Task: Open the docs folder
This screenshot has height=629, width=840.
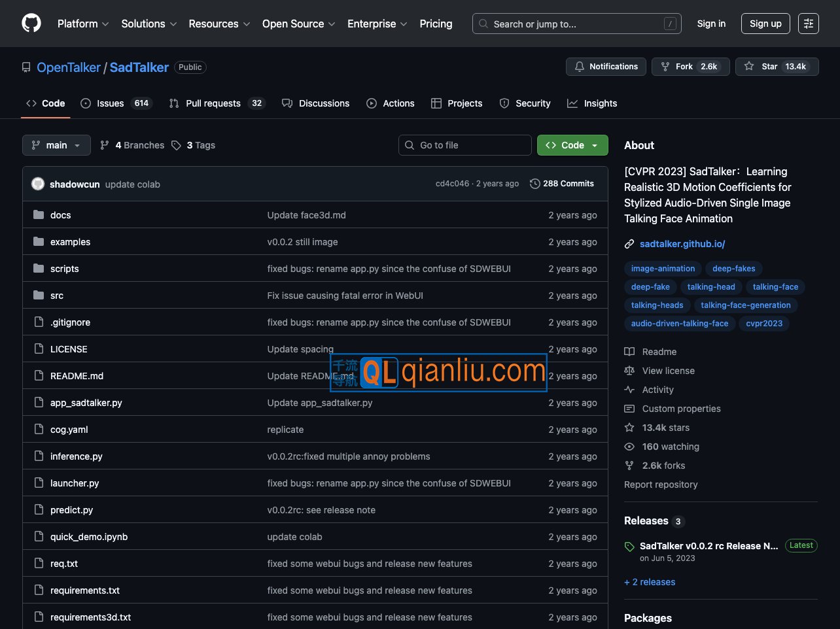Action: [60, 215]
